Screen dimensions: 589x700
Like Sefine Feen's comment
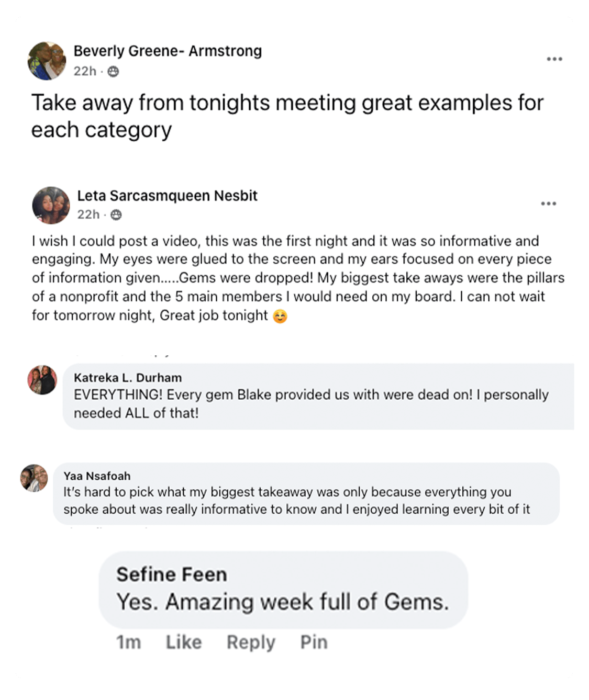pos(184,642)
